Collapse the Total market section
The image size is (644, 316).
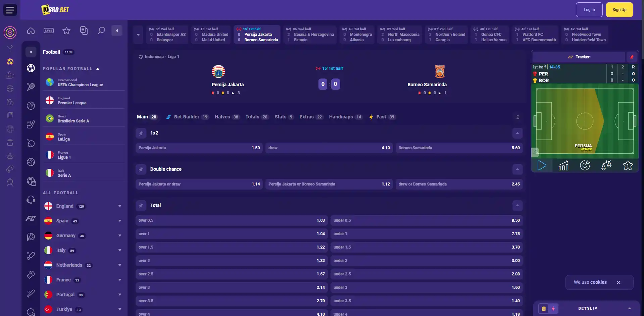click(x=517, y=206)
